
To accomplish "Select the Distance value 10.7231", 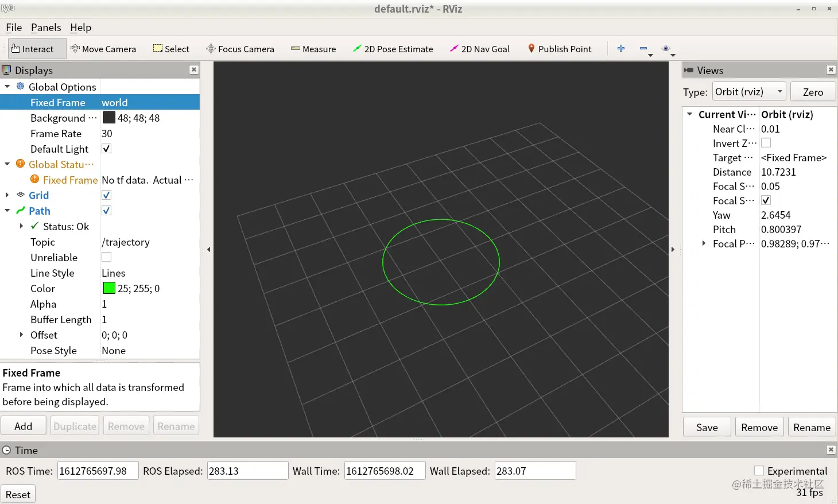I will [x=778, y=172].
